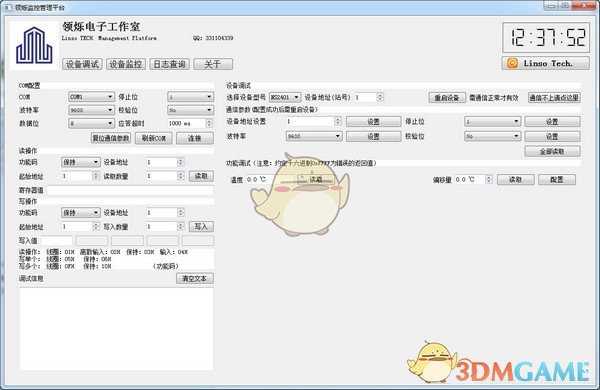600x390 pixels.
Task: Click the 写入 button
Action: pos(201,227)
